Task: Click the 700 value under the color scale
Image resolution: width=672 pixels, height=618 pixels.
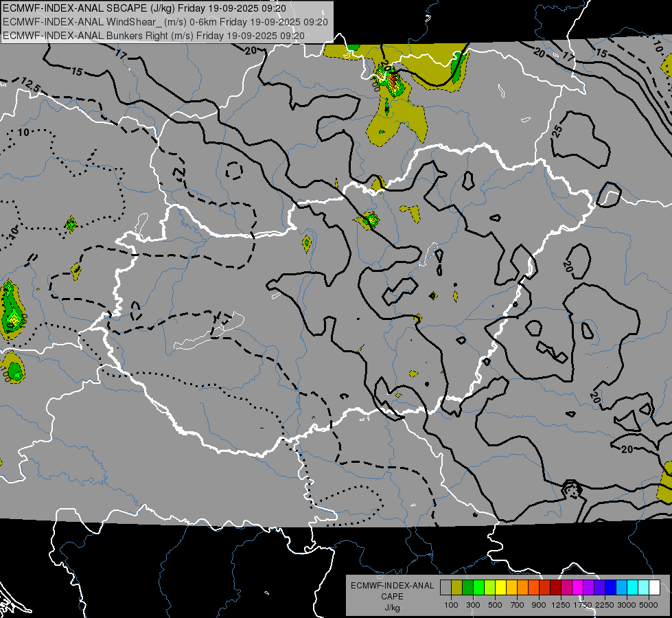Action: (x=518, y=605)
